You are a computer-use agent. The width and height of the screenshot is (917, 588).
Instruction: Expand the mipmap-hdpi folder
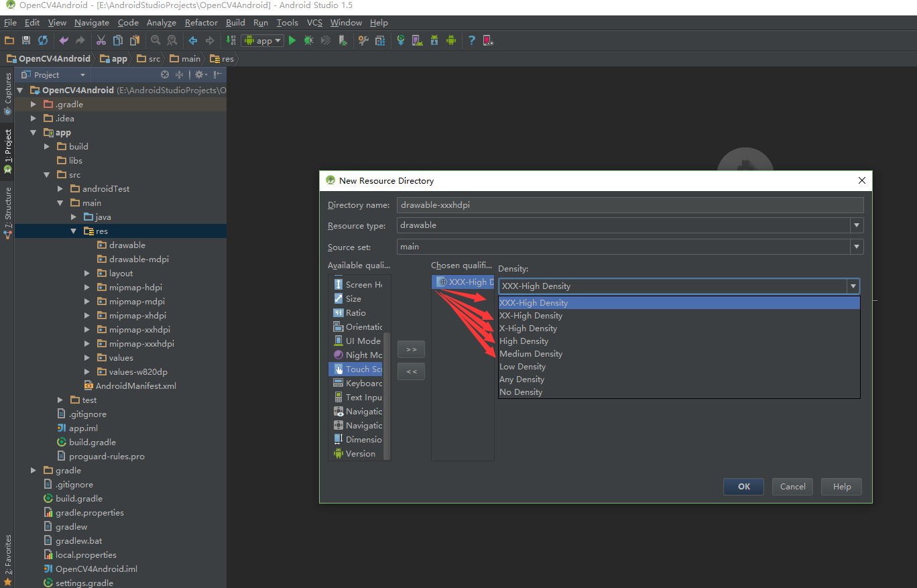pos(87,287)
